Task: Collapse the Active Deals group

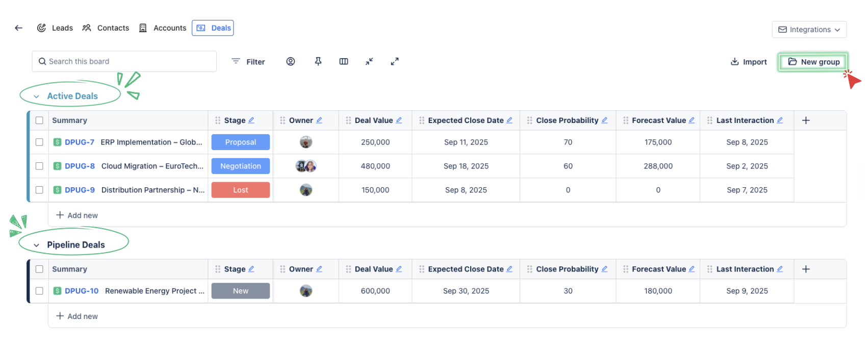Action: (36, 96)
